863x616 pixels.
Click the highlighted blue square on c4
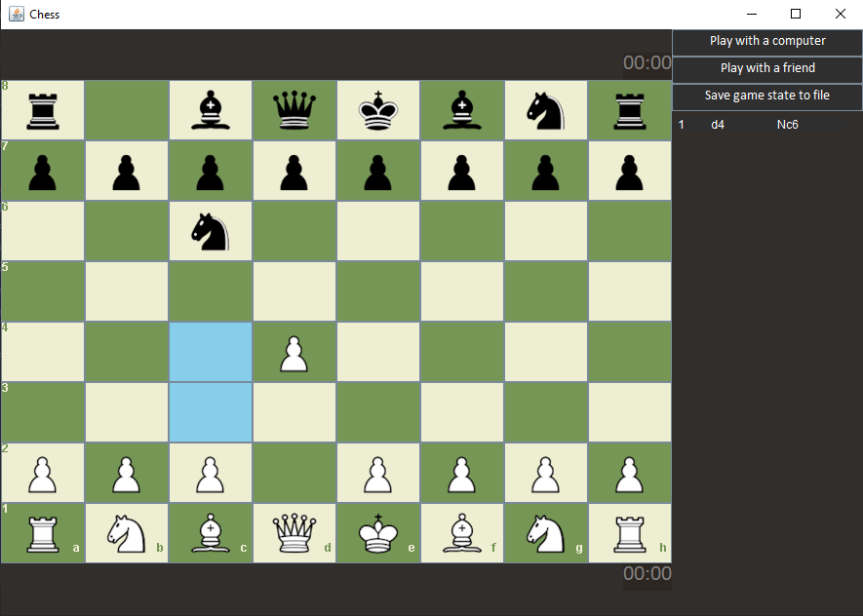click(x=210, y=352)
